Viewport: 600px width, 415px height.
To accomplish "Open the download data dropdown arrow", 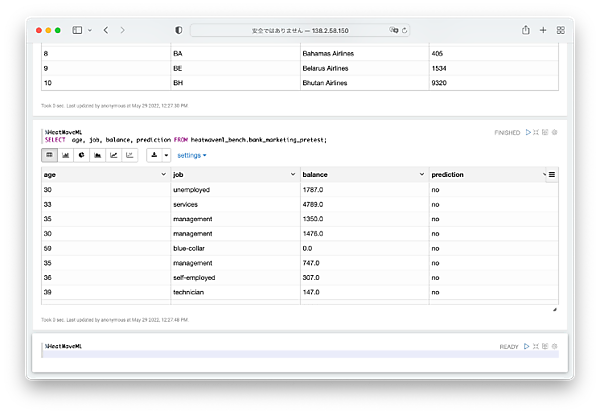I will click(166, 155).
